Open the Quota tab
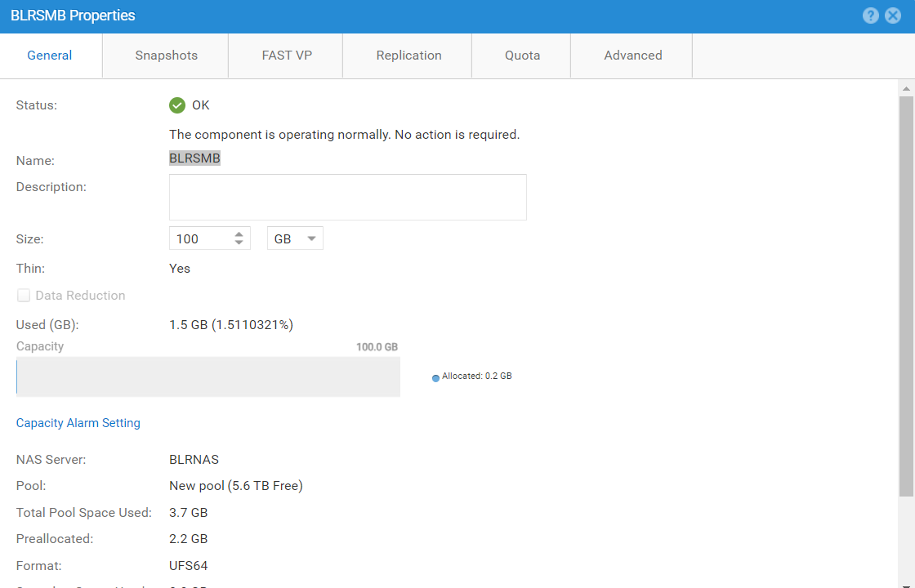The width and height of the screenshot is (915, 588). click(522, 55)
